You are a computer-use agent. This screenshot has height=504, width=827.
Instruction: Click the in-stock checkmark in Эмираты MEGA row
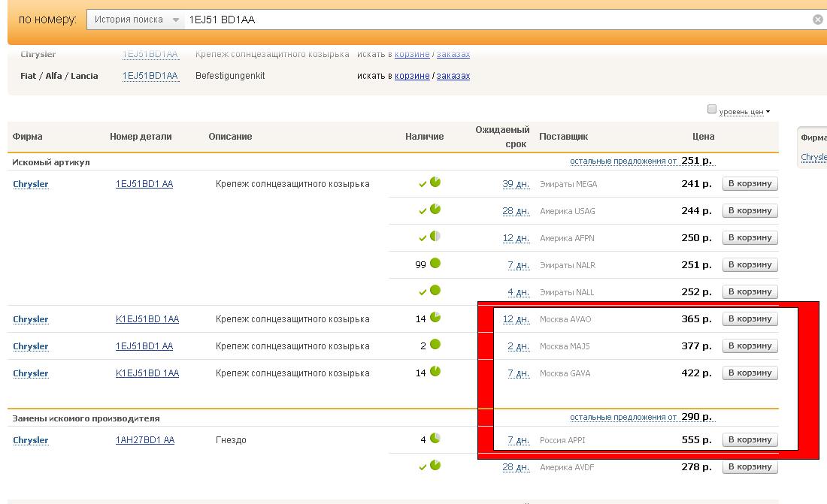423,184
